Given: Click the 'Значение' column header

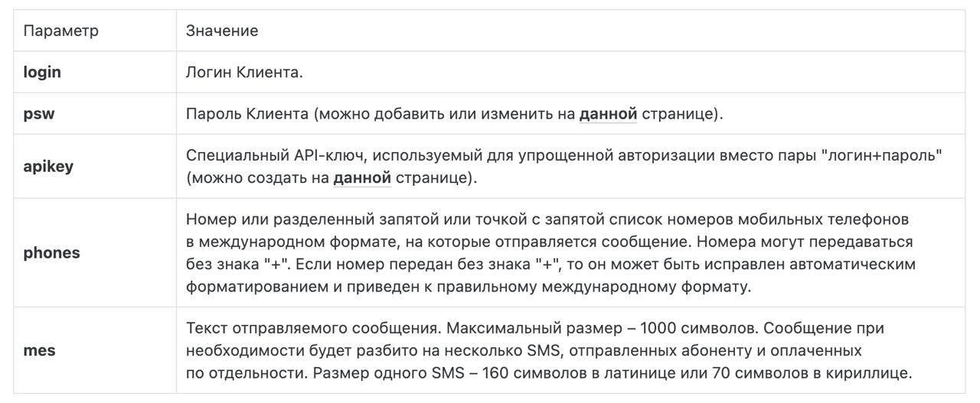Looking at the screenshot, I should click(x=222, y=31).
